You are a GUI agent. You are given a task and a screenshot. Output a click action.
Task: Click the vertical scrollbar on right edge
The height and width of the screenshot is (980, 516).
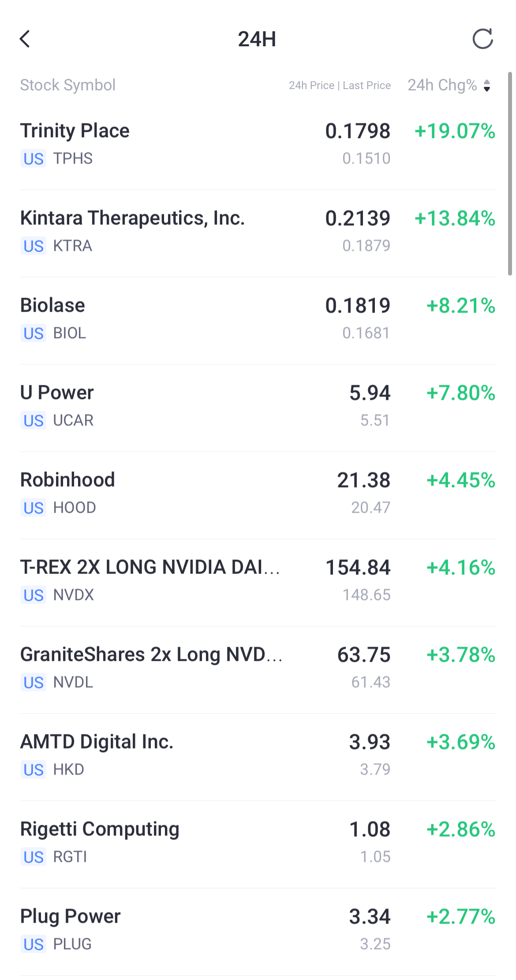tap(510, 174)
